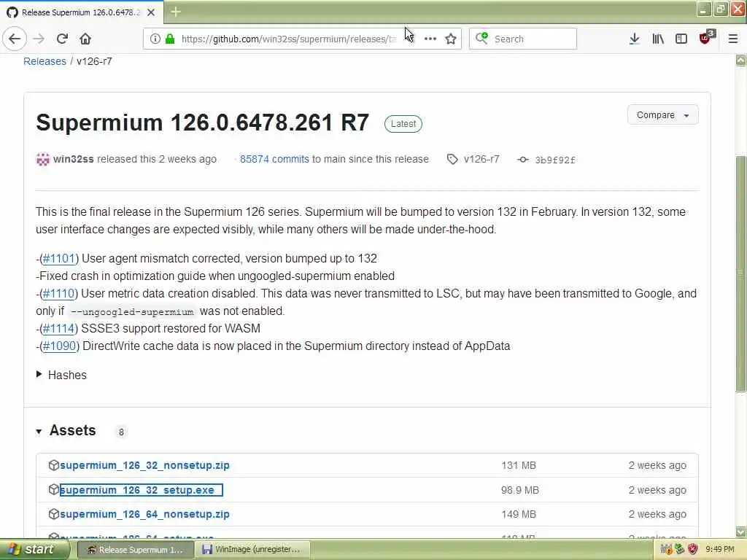Bookmark this page with the star icon
This screenshot has height=560, width=747.
click(451, 39)
